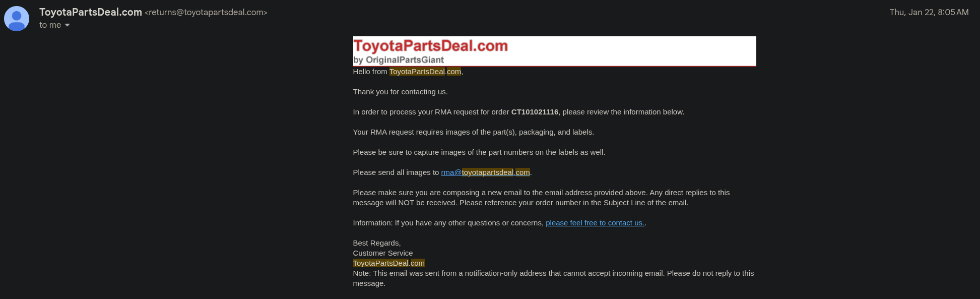Click the sender's profile avatar icon
The width and height of the screenshot is (980, 299).
(17, 19)
